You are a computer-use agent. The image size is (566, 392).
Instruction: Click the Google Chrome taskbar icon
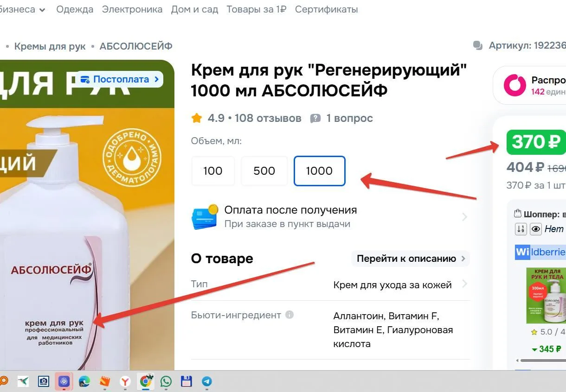pos(146,381)
